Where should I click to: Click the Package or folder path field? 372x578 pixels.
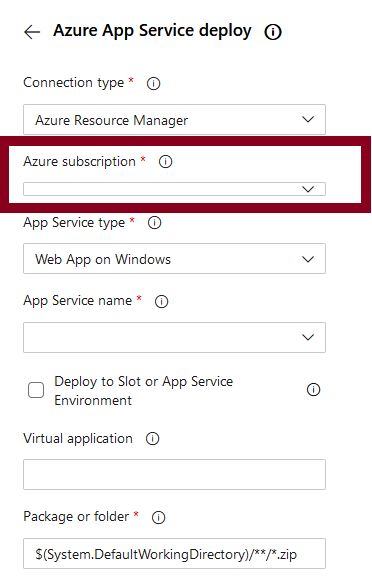(174, 553)
